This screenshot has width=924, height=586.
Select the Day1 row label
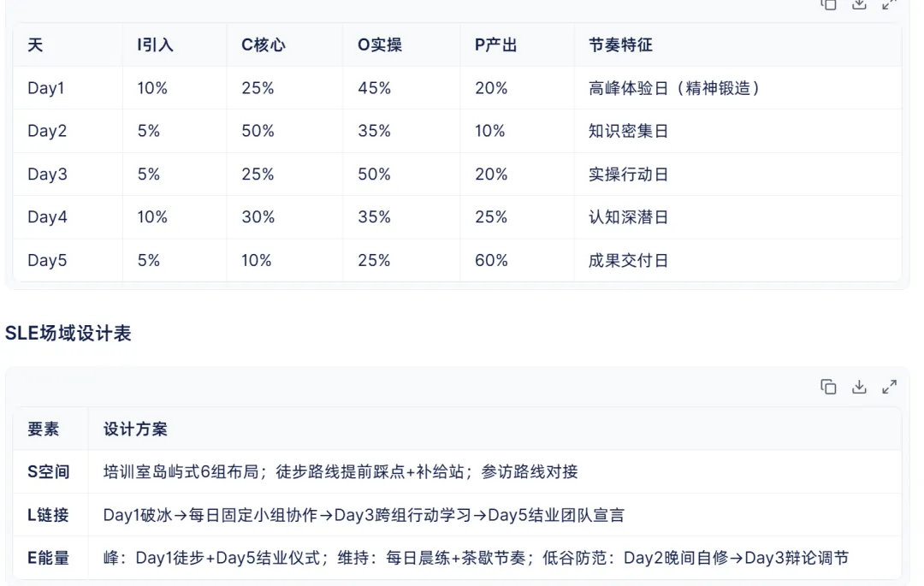tap(46, 88)
